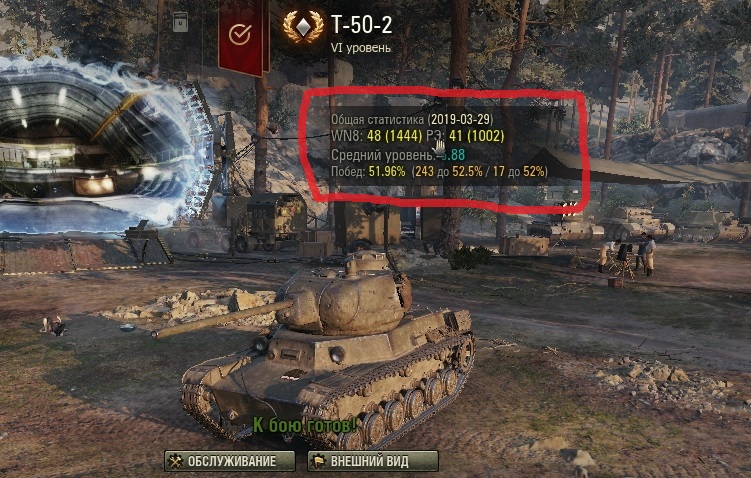Viewport: 751px width, 478px height.
Task: Click the VI уровень tier label
Action: (x=360, y=48)
